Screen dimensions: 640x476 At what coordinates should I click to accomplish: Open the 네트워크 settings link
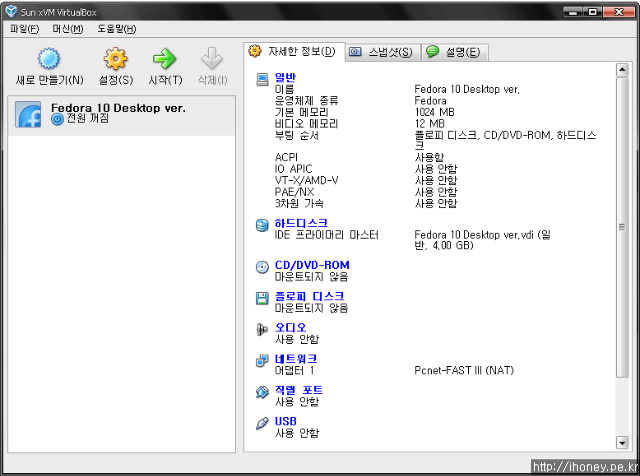(296, 359)
